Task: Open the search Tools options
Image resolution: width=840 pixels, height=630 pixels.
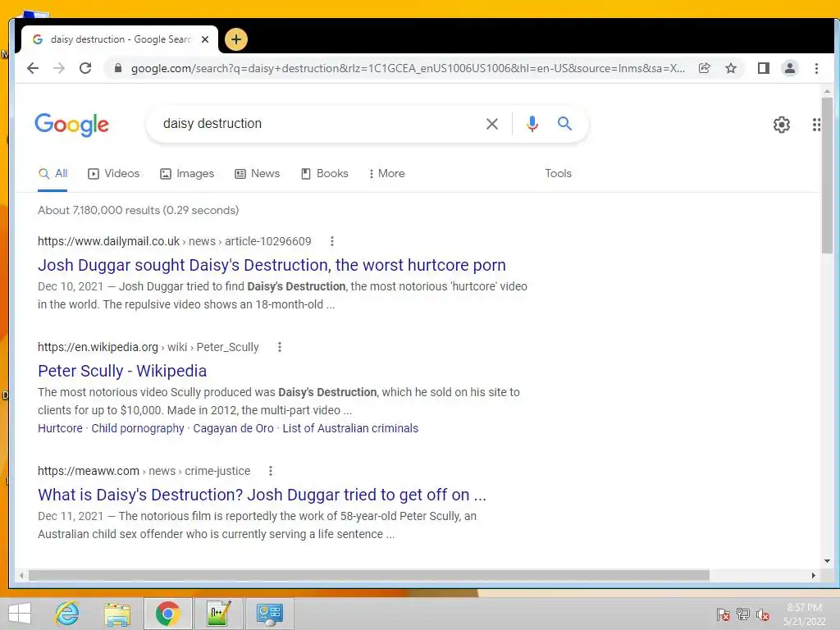Action: 558,174
